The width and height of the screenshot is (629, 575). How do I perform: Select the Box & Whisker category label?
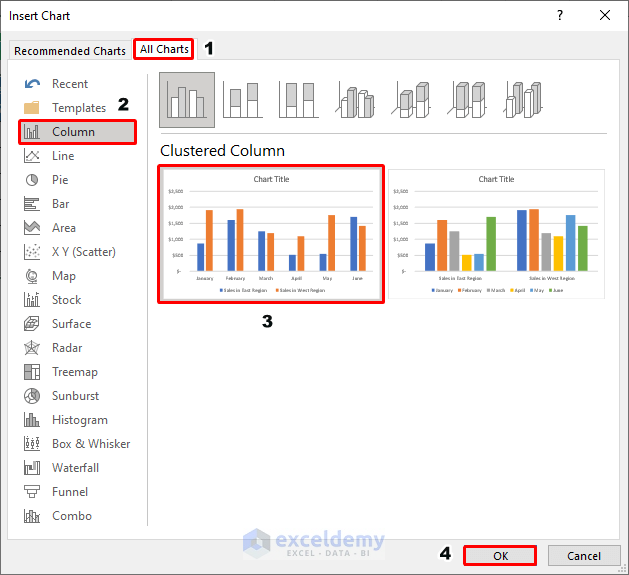click(x=91, y=444)
